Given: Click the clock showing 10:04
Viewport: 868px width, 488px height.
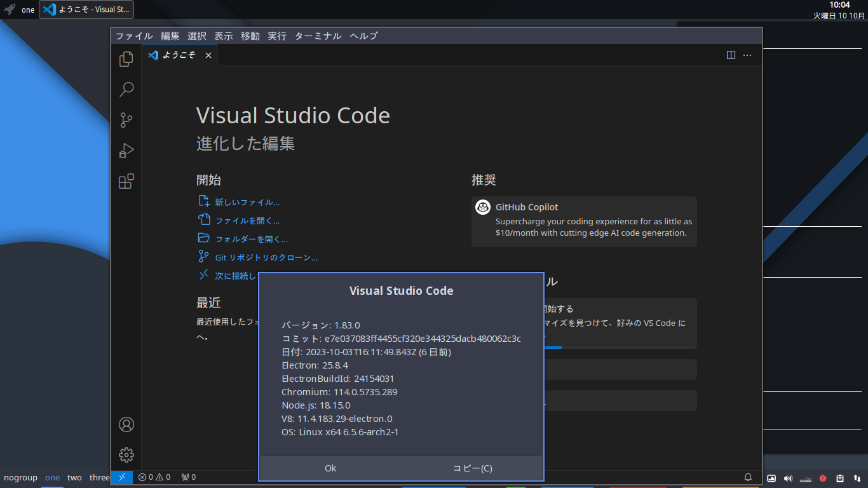Looking at the screenshot, I should point(839,5).
